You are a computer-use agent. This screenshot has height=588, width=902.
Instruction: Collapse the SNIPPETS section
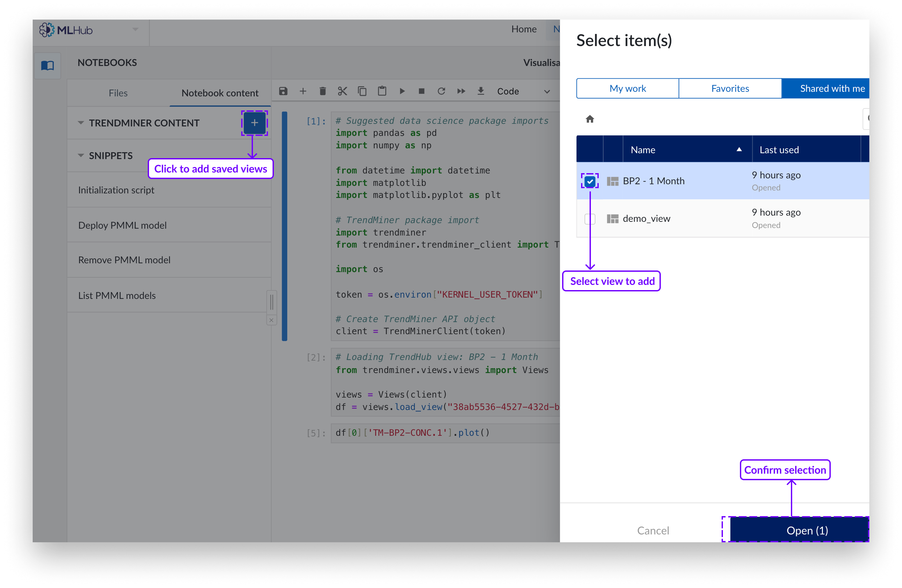tap(81, 156)
